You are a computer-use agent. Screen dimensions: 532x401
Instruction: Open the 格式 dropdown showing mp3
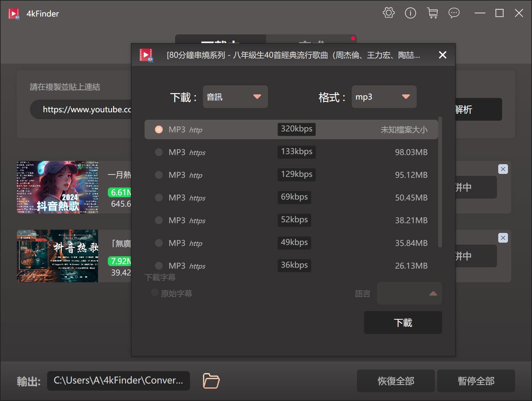point(384,97)
